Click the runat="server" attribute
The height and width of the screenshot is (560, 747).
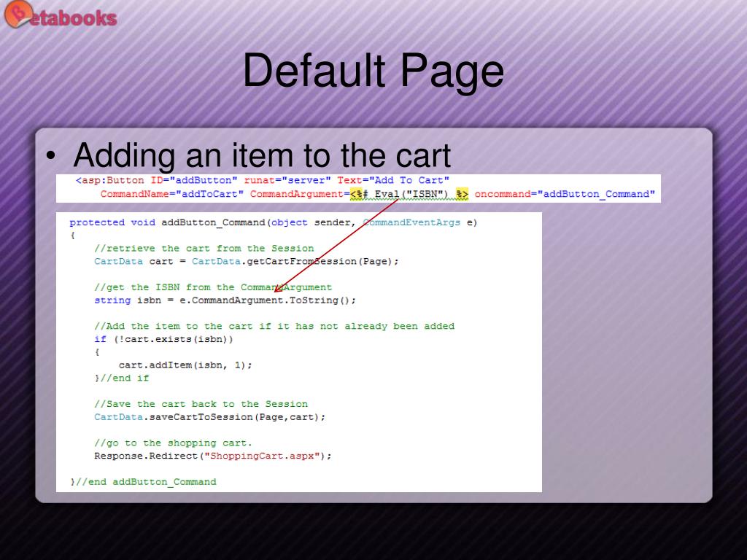click(287, 181)
